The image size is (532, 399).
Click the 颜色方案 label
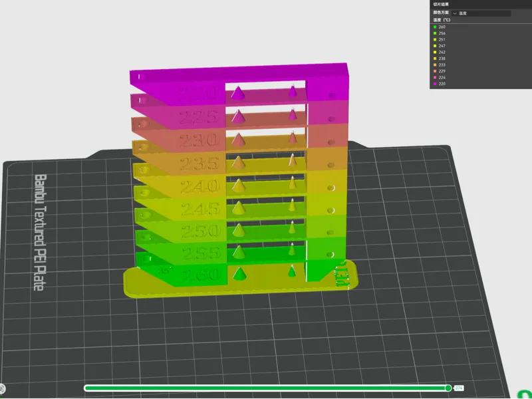coord(441,13)
